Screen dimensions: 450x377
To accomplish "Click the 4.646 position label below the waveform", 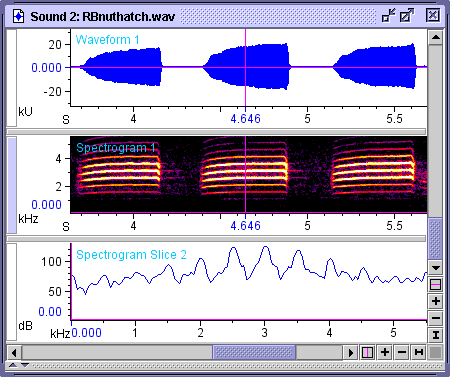I will (x=245, y=119).
